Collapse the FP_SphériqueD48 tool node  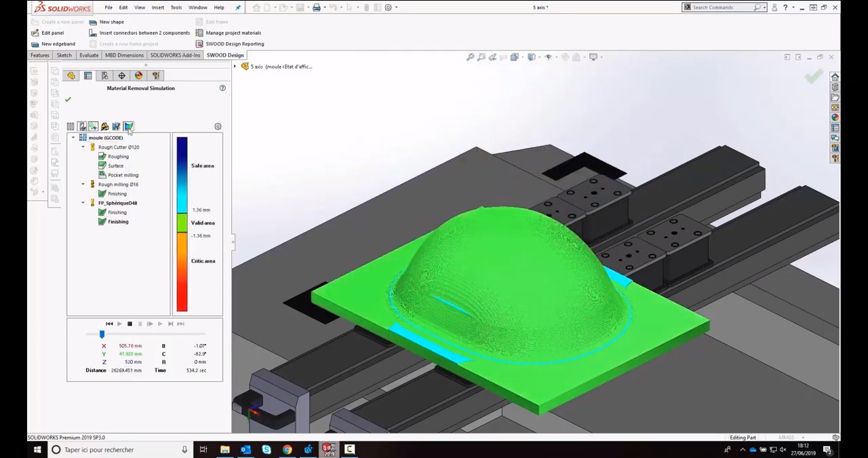tap(83, 203)
